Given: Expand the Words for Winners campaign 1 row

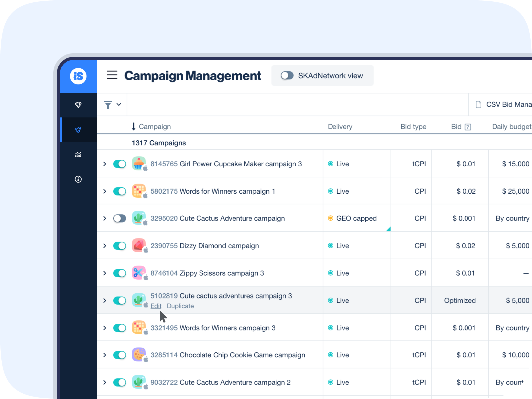Looking at the screenshot, I should coord(105,191).
